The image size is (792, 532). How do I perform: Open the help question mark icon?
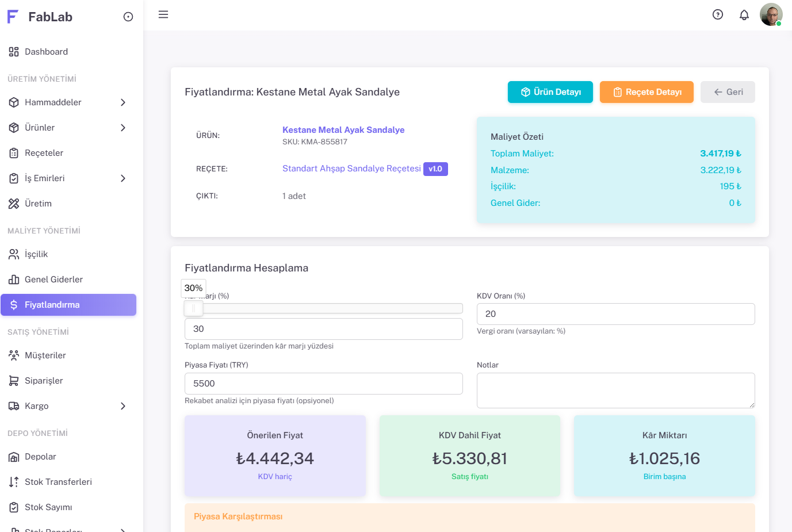(x=717, y=14)
